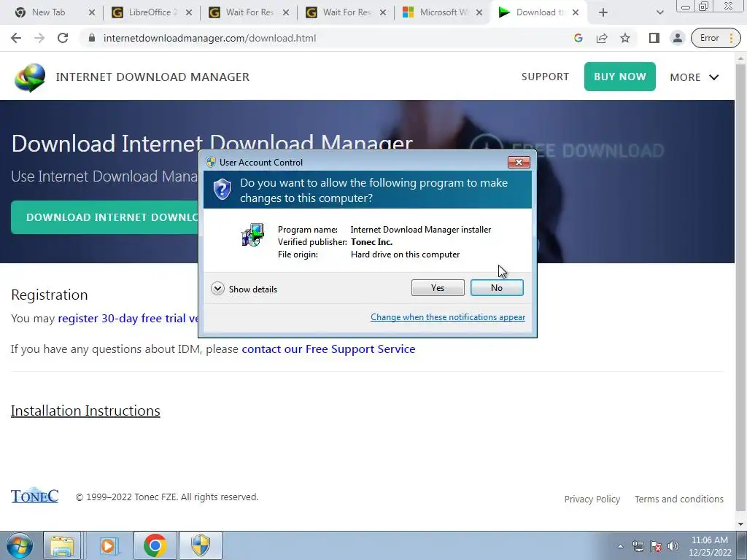Open the Chrome side panel icon
This screenshot has height=560, width=747.
[x=654, y=38]
